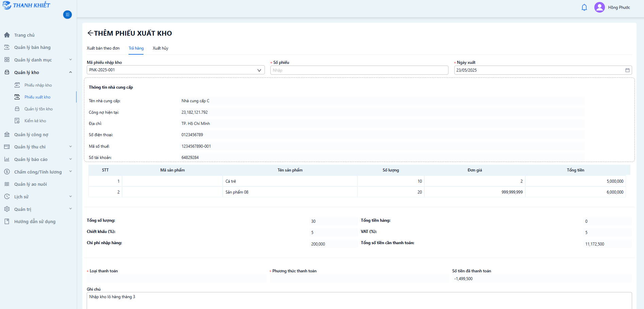Open Quản lý tồn kho link
Screen dimensions: 644x309
[x=38, y=109]
